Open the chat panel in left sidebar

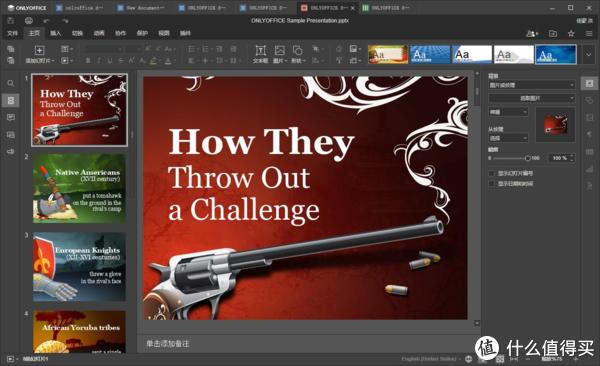pos(11,134)
